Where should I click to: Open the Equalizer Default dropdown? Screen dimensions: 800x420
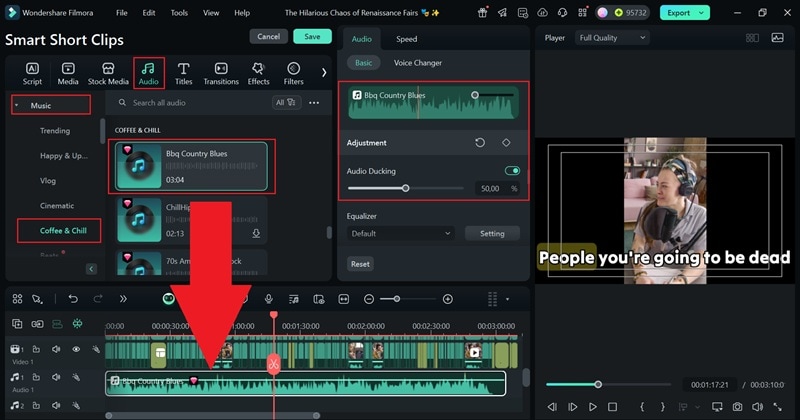tap(401, 233)
